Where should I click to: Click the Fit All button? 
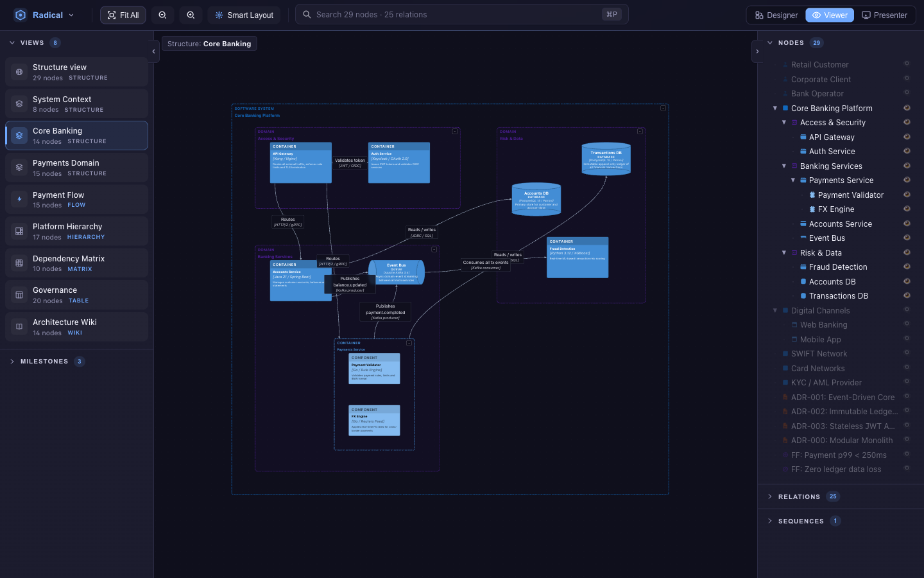pos(123,15)
